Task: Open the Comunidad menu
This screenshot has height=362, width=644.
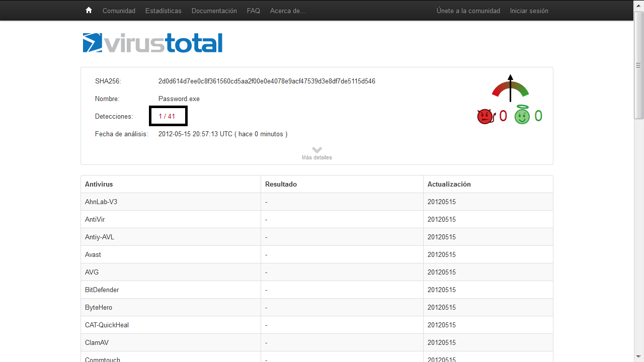Action: click(x=119, y=11)
